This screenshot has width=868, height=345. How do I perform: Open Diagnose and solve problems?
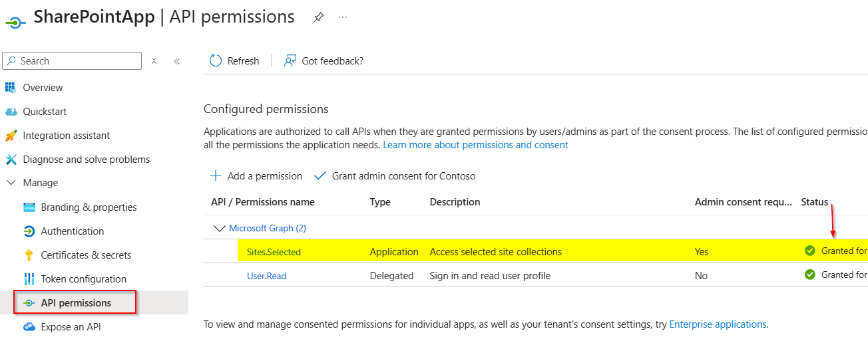pyautogui.click(x=86, y=160)
